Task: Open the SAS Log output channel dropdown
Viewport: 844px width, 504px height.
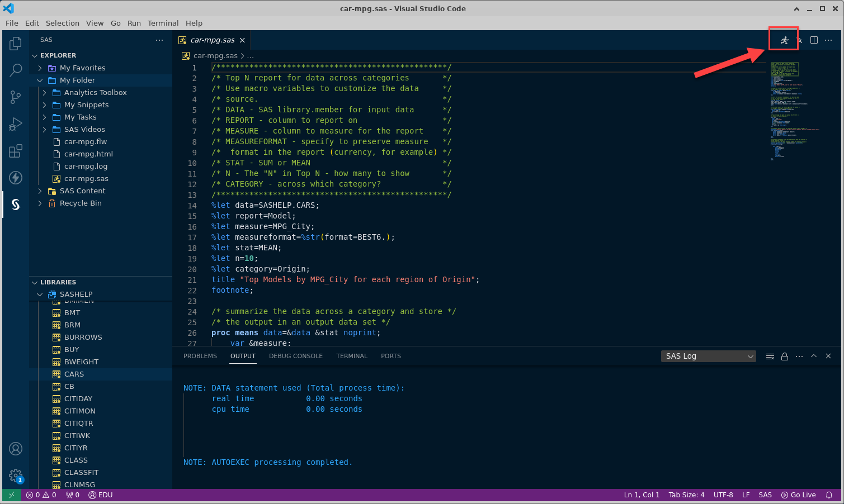Action: coord(709,356)
